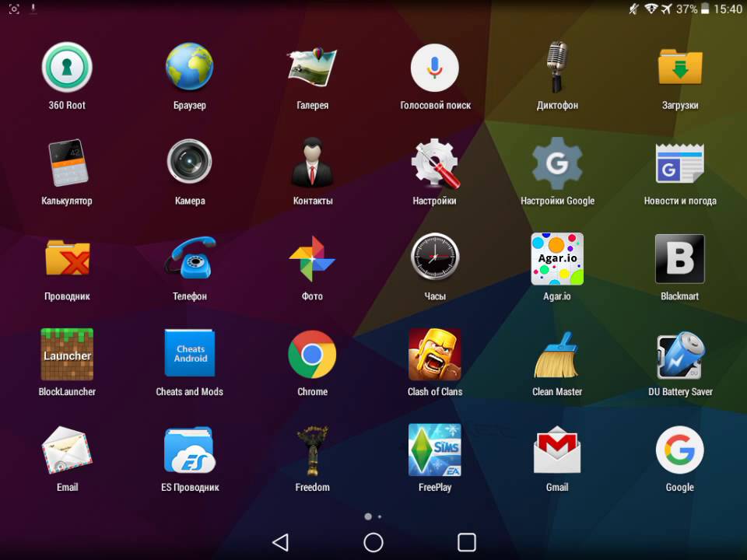This screenshot has width=747, height=560.
Task: Open the Телефон dialer app
Action: 190,258
